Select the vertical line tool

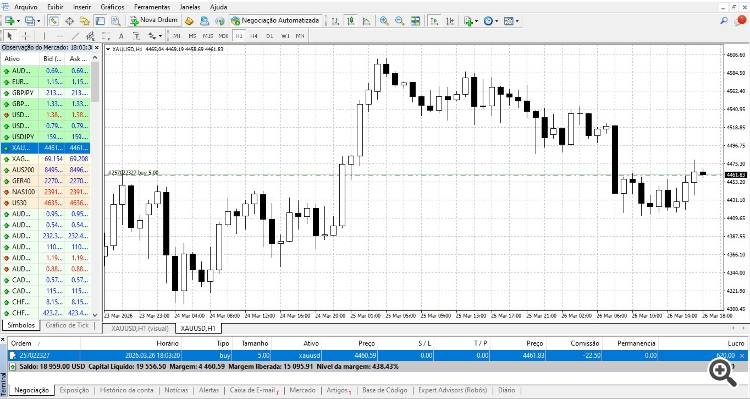point(44,36)
